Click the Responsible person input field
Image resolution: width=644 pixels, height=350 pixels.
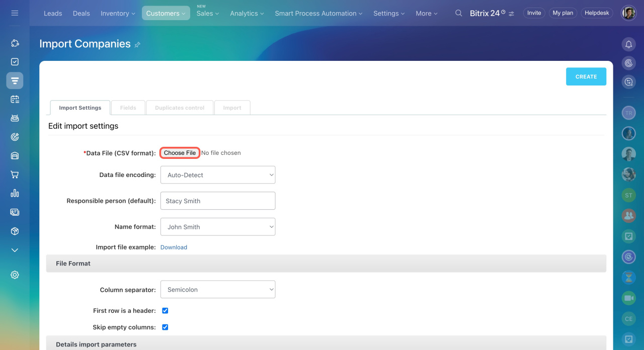(x=218, y=201)
